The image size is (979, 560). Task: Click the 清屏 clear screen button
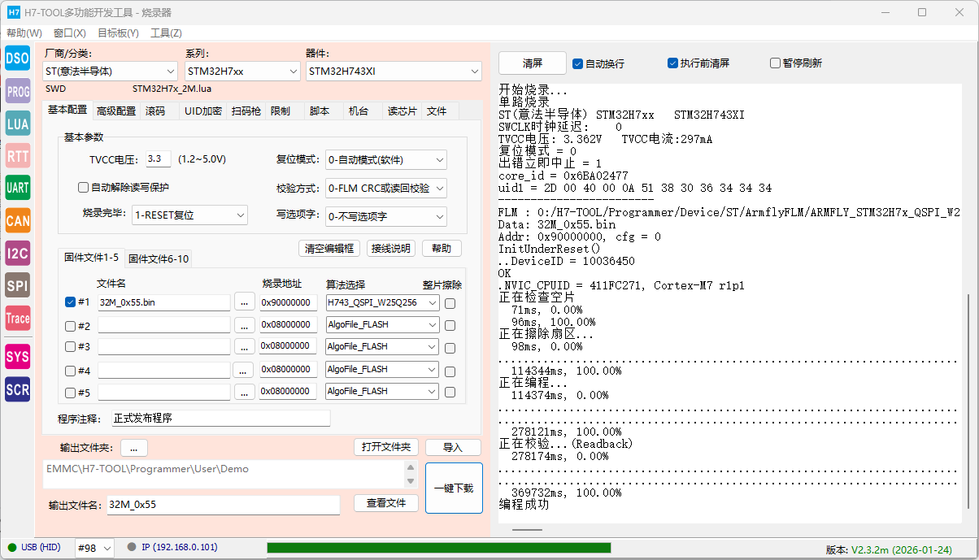532,63
